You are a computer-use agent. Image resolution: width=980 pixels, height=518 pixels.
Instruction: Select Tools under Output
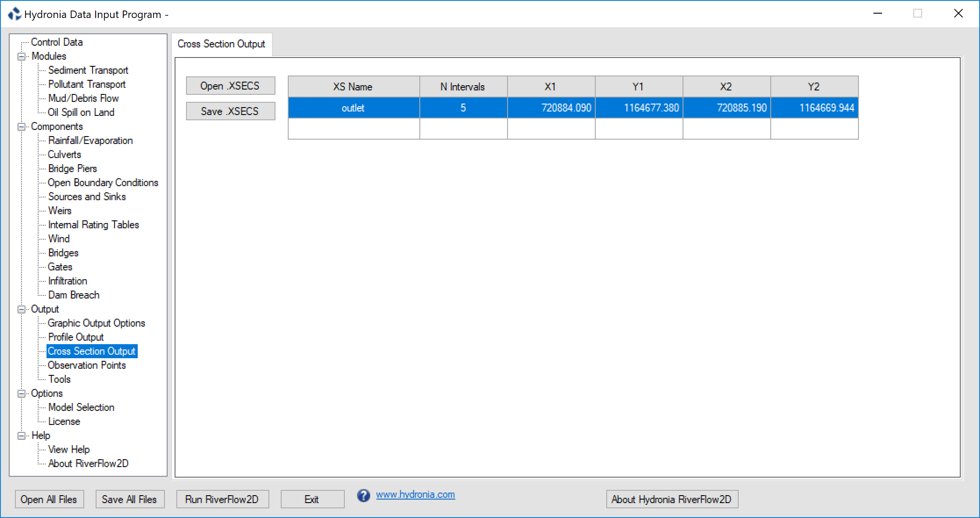point(59,379)
